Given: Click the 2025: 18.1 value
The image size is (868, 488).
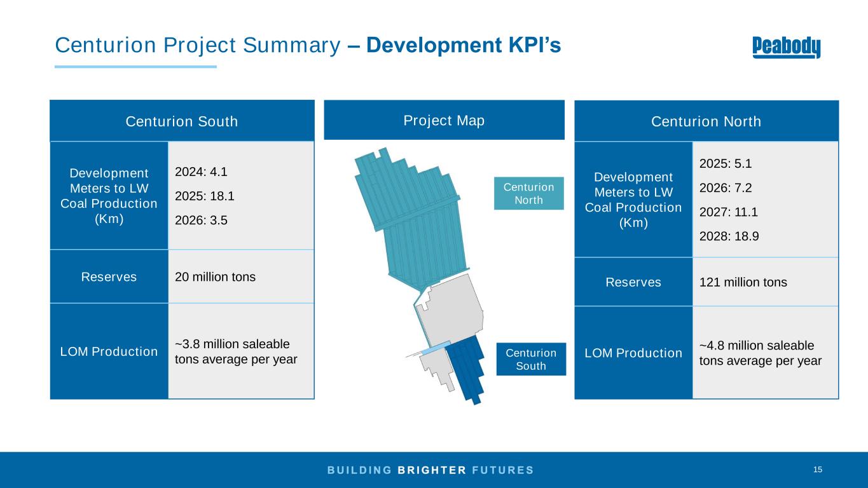Looking at the screenshot, I should pos(204,196).
